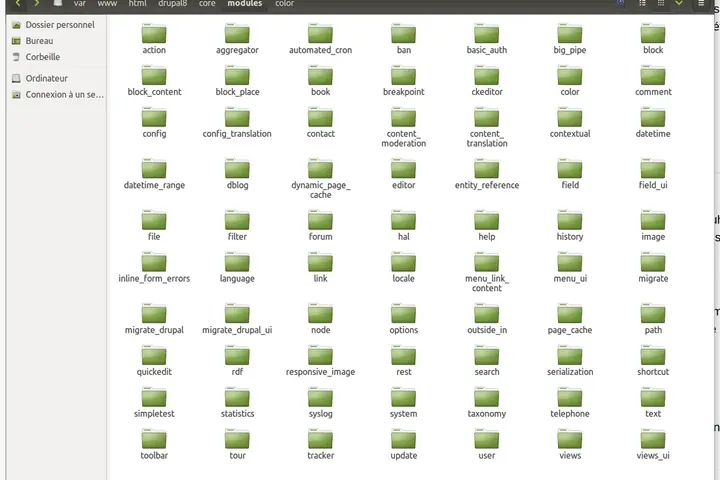Open the outside_in folder
This screenshot has height=480, width=720.
pos(487,318)
